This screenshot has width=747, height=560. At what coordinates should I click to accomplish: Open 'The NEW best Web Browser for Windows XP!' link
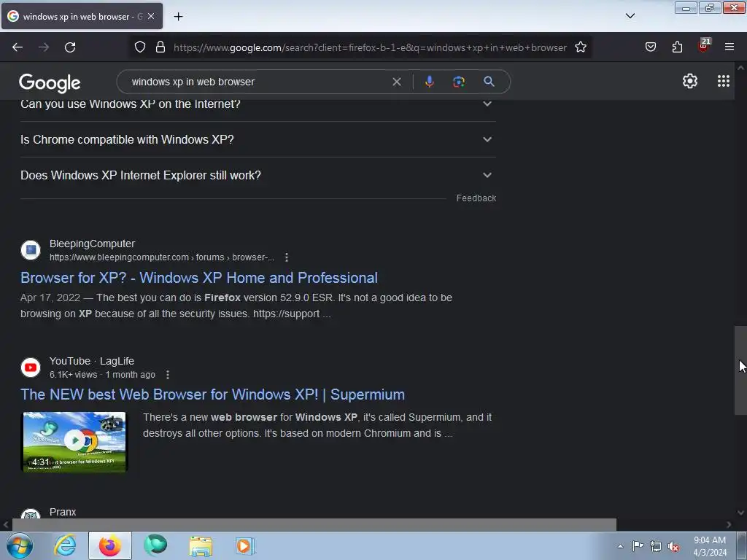[x=212, y=394]
